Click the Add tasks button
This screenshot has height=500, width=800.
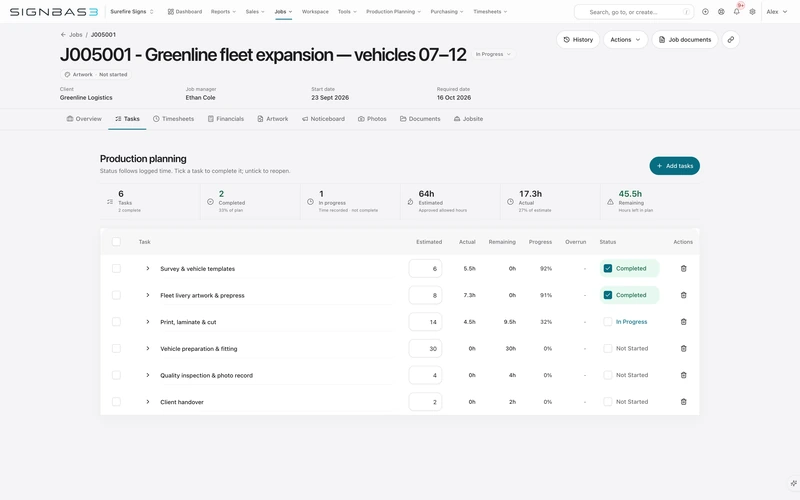[x=674, y=166]
